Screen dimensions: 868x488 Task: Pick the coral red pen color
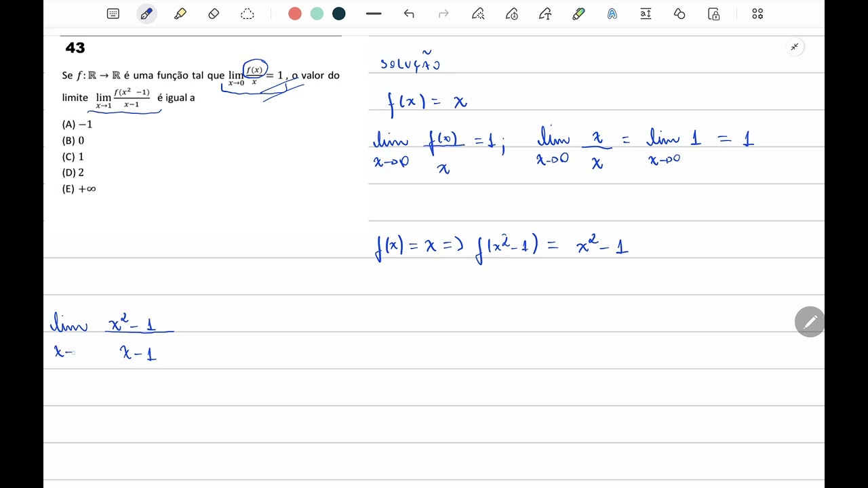[x=295, y=14]
